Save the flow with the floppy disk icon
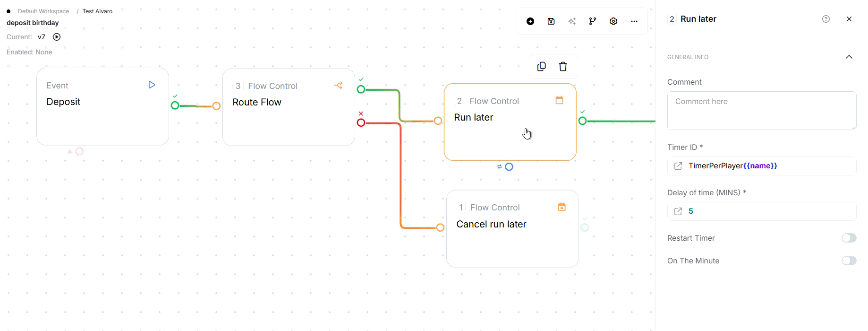Viewport: 868px width, 331px height. click(x=551, y=21)
